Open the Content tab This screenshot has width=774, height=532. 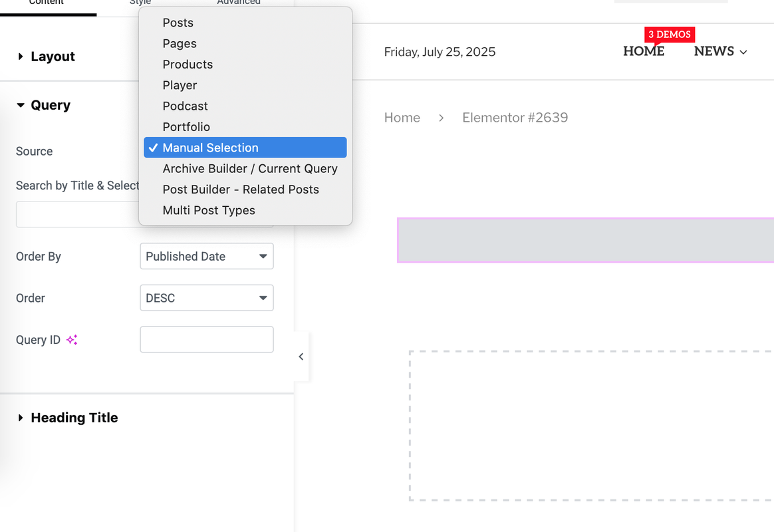pyautogui.click(x=47, y=3)
